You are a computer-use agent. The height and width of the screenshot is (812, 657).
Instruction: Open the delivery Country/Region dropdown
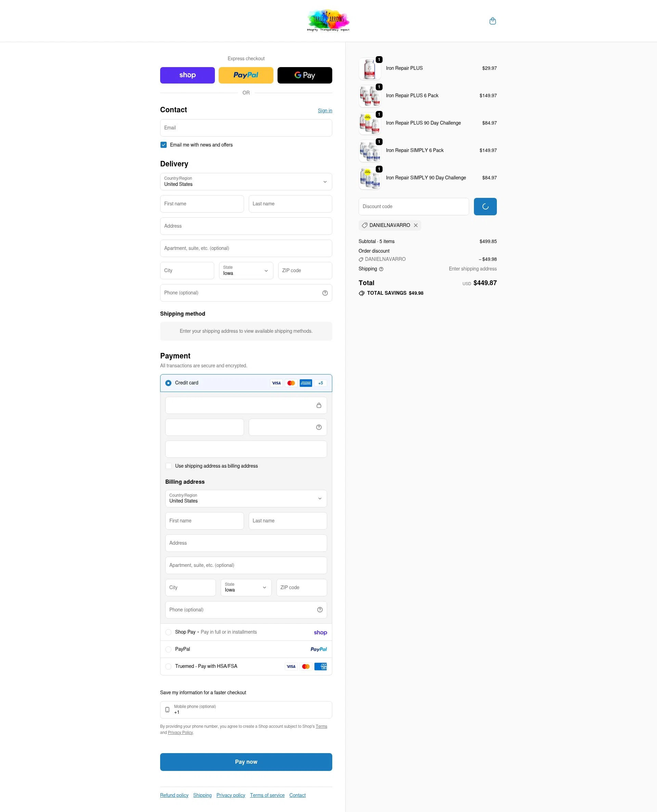246,182
